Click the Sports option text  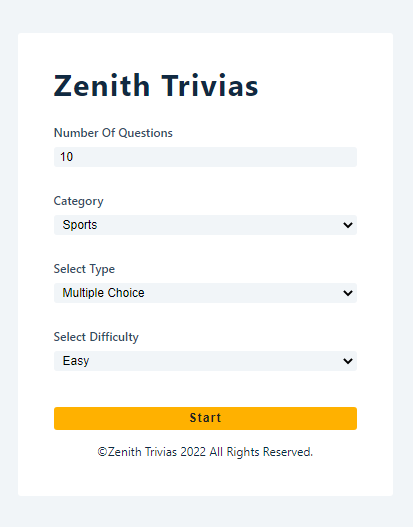(80, 225)
